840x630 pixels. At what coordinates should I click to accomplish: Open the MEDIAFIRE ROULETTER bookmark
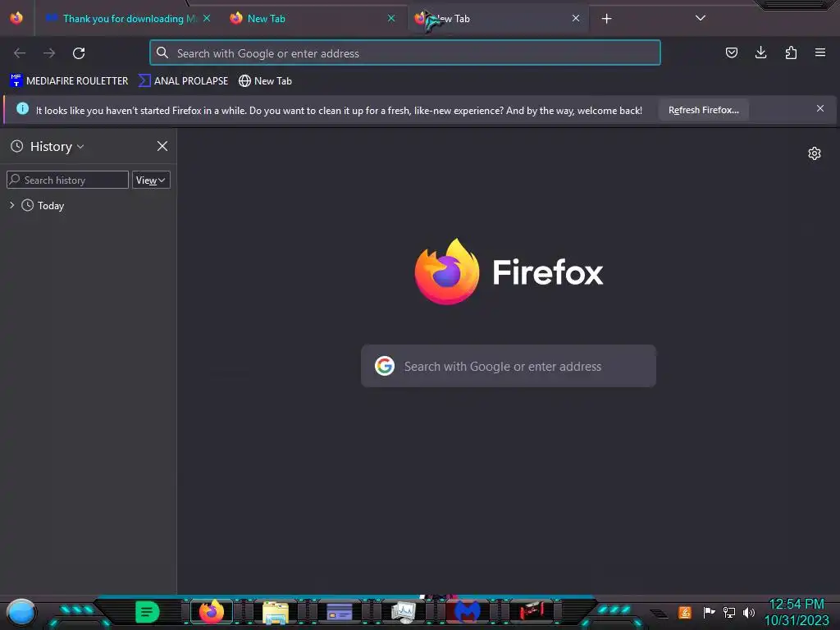(x=69, y=81)
